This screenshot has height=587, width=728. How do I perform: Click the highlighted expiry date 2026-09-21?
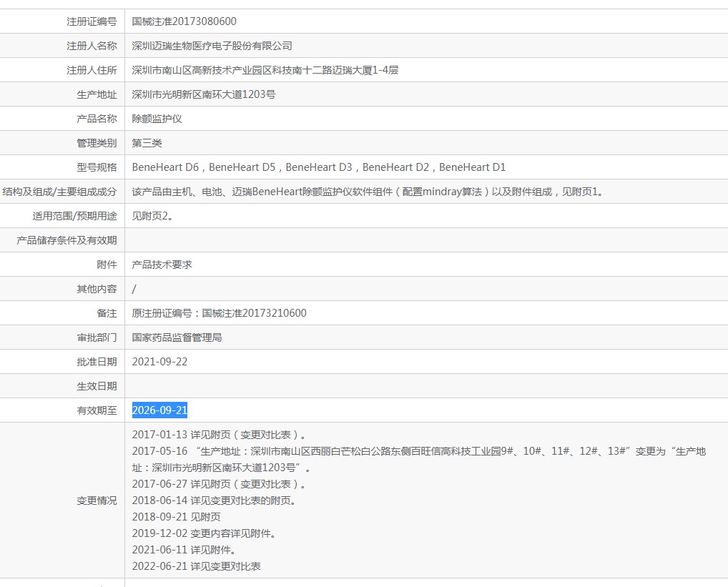tap(159, 410)
